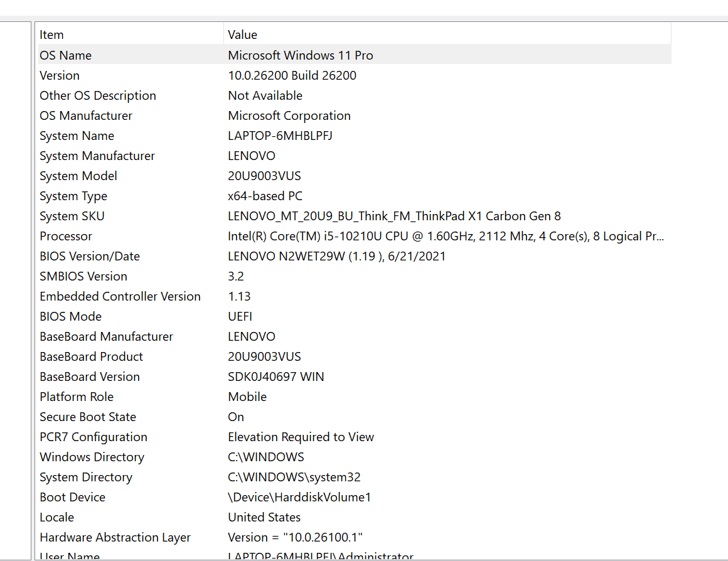
Task: Click the C:\WINDOWS value
Action: pos(265,457)
